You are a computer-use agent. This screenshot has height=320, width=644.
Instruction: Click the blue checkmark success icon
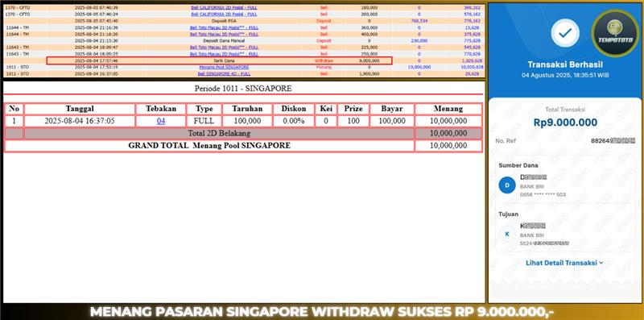pyautogui.click(x=565, y=33)
